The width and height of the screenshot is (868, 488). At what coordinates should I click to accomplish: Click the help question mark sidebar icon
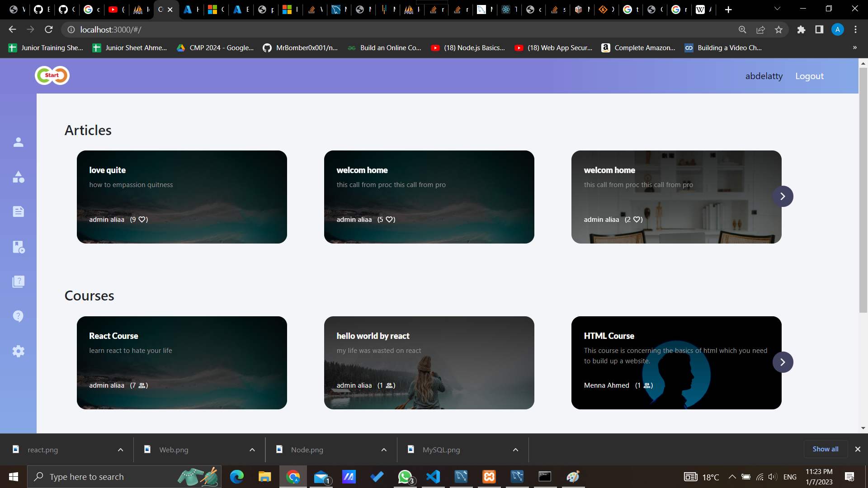18,316
